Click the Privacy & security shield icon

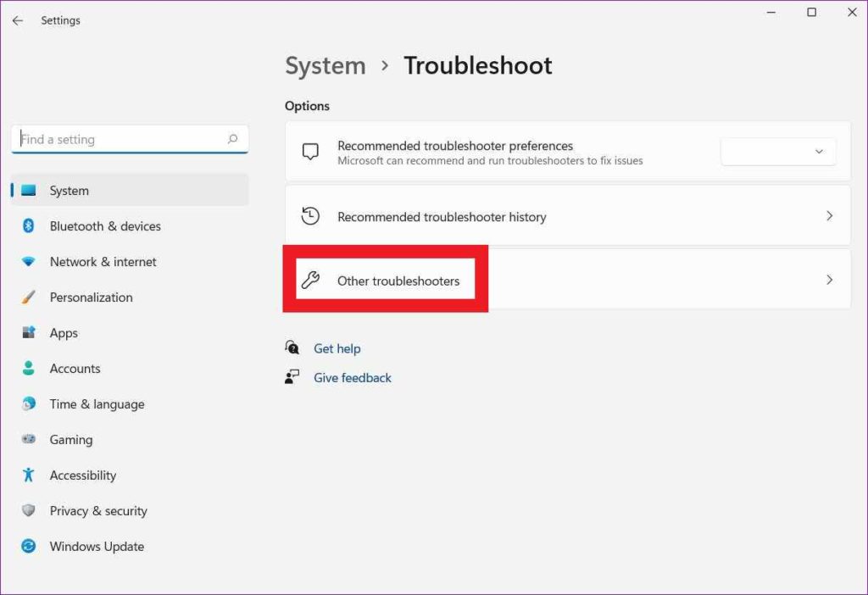pyautogui.click(x=28, y=510)
